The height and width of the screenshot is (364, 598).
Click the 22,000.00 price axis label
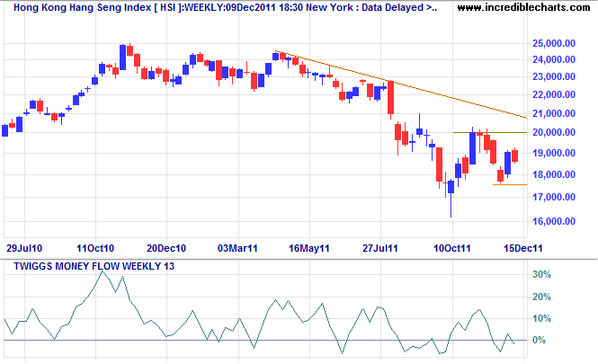(x=554, y=94)
